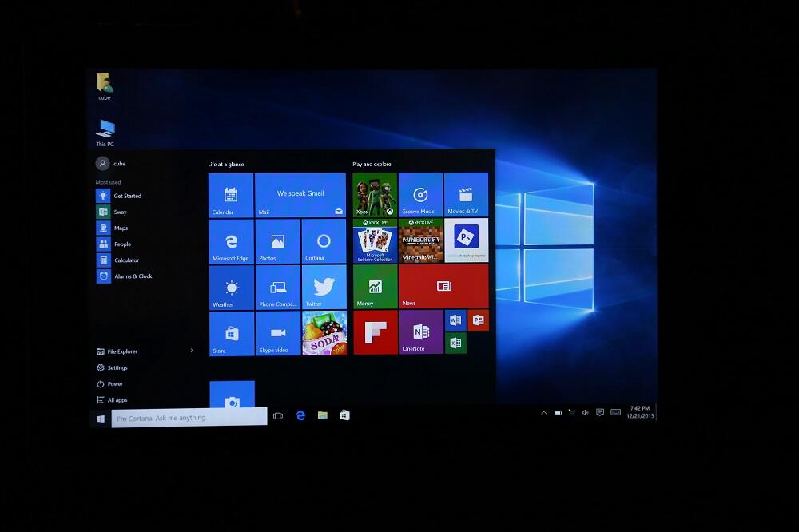Open Movies & TV tile
The width and height of the screenshot is (799, 532).
pyautogui.click(x=467, y=195)
